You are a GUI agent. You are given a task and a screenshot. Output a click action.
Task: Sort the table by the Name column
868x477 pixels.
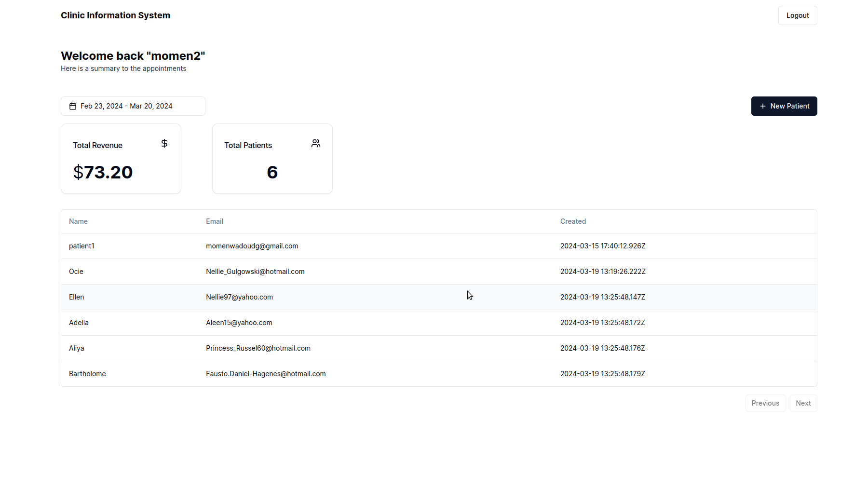pos(78,221)
